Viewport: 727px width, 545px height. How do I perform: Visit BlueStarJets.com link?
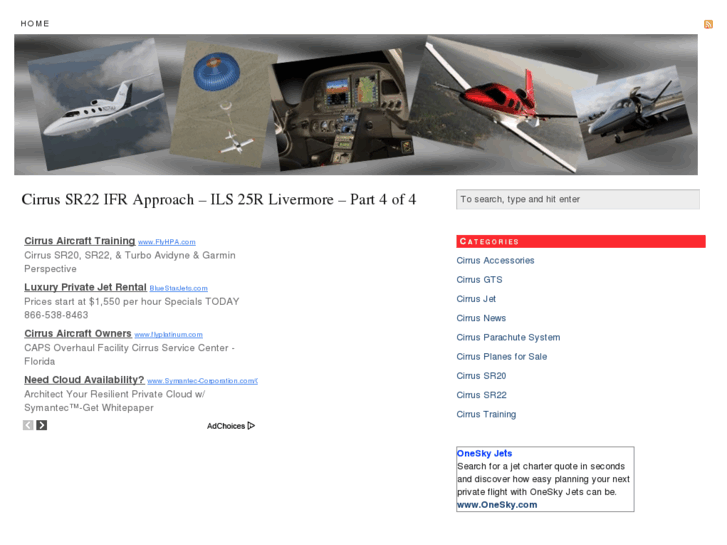point(179,289)
